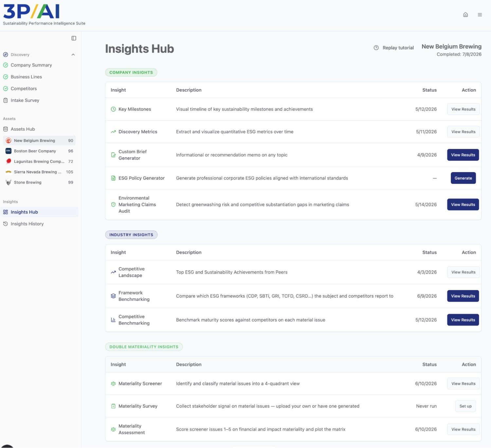View Results for Custom Brief Generator
The width and height of the screenshot is (491, 448).
coord(463,155)
